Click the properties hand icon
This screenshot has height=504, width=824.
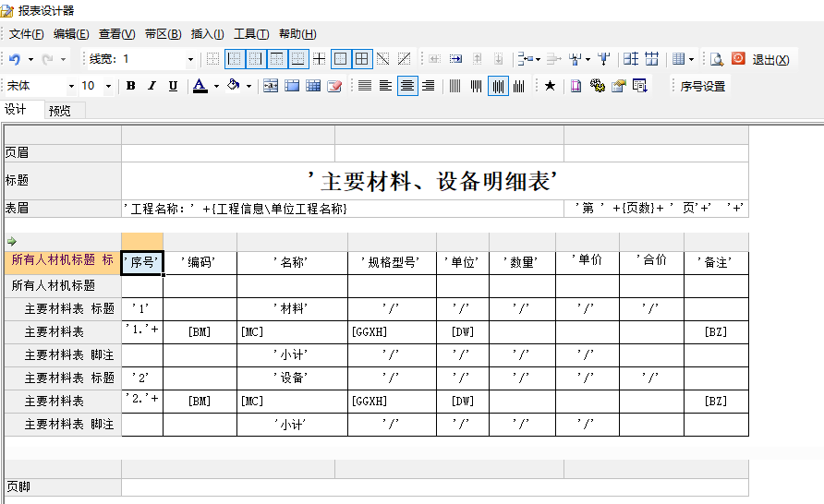click(x=619, y=86)
